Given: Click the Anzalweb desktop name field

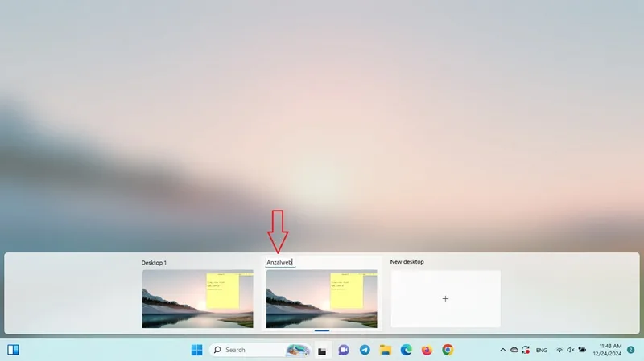Looking at the screenshot, I should [x=280, y=262].
